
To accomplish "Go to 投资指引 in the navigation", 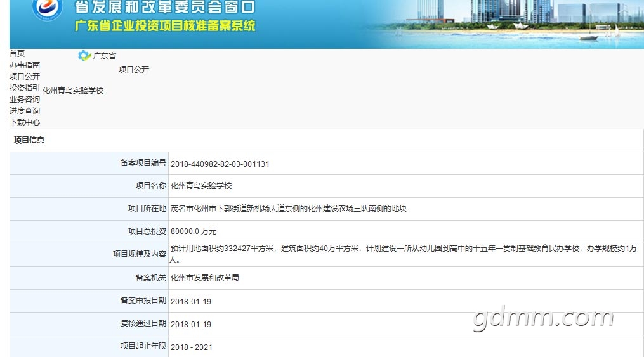I will coord(25,88).
